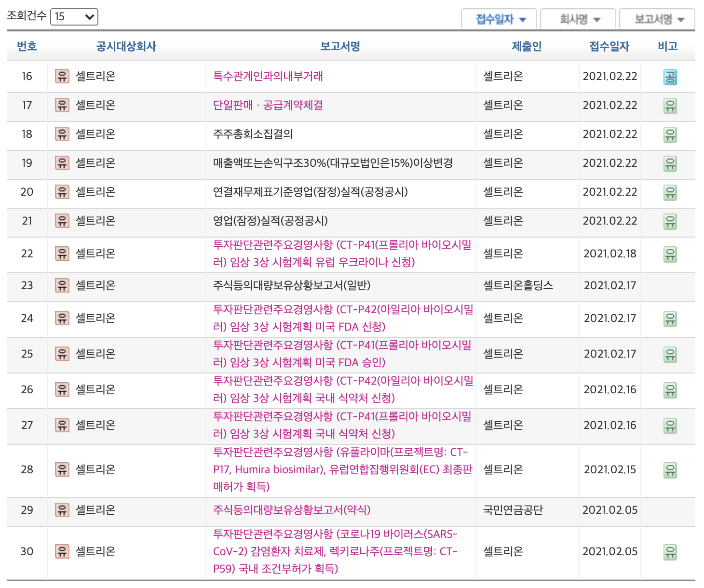Click the 유 market icon in row 21
Screen dimensions: 704x588
(x=62, y=221)
